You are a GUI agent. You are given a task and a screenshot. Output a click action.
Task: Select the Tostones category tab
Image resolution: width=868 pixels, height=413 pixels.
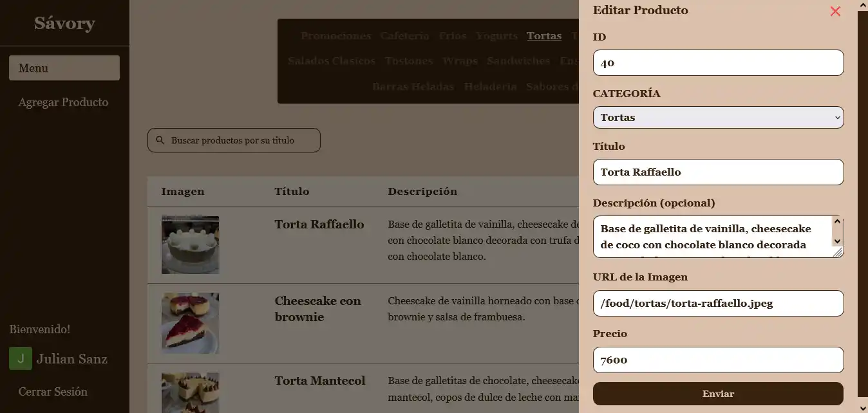(x=409, y=61)
